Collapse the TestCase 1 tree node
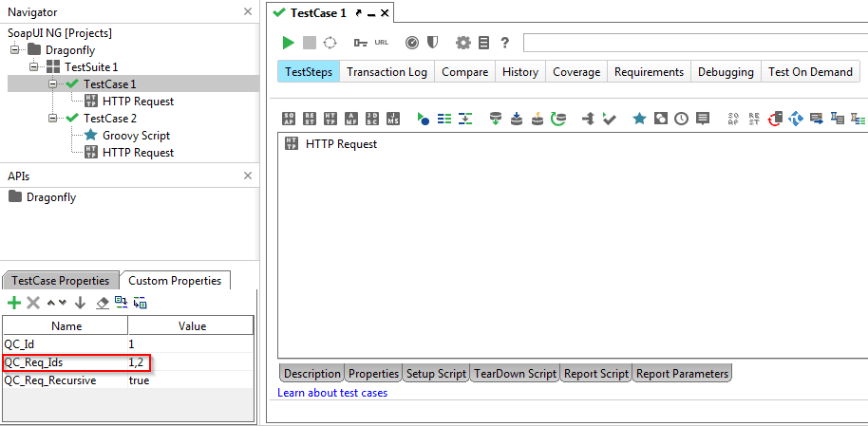This screenshot has width=868, height=426. click(x=54, y=84)
